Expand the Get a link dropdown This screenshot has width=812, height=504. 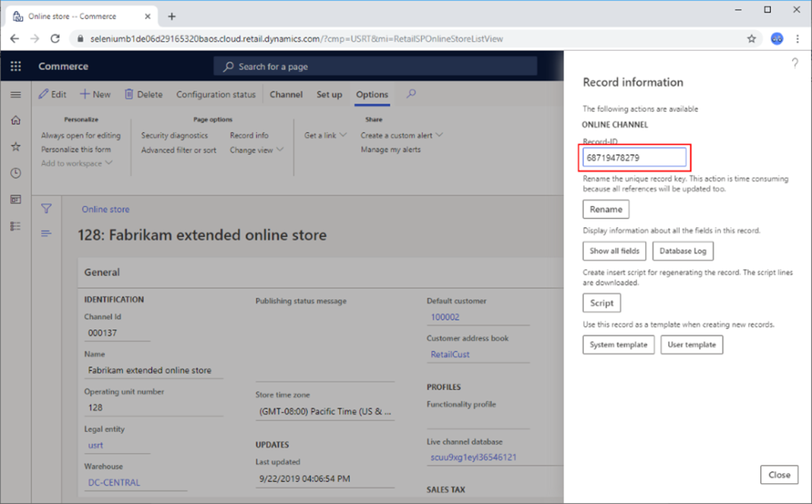343,135
